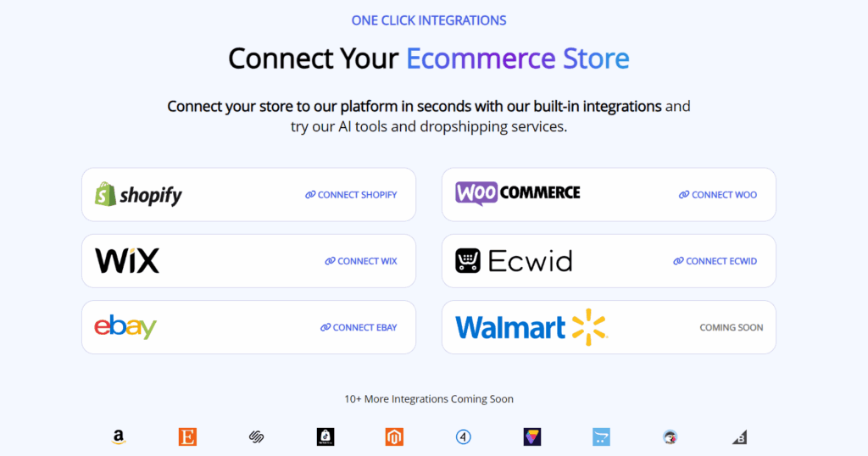Click the Connect Shopify link
This screenshot has width=868, height=456.
351,195
